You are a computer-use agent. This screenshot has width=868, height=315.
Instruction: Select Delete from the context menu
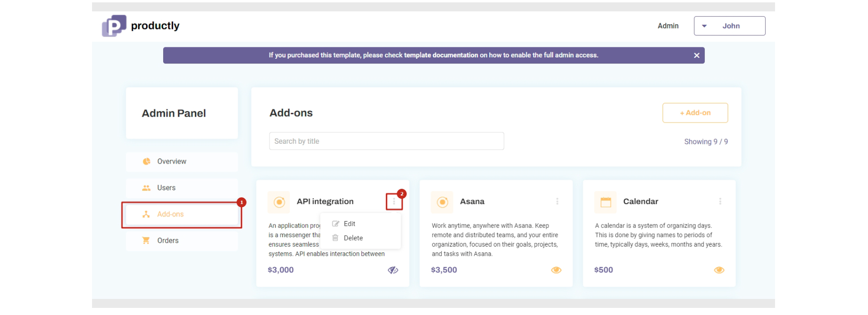[353, 238]
